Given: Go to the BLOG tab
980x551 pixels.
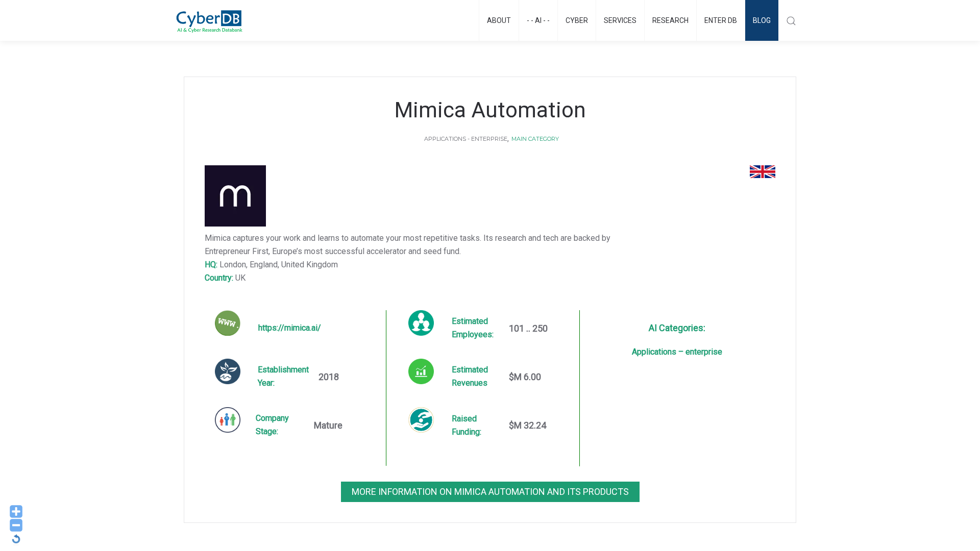Looking at the screenshot, I should point(761,20).
